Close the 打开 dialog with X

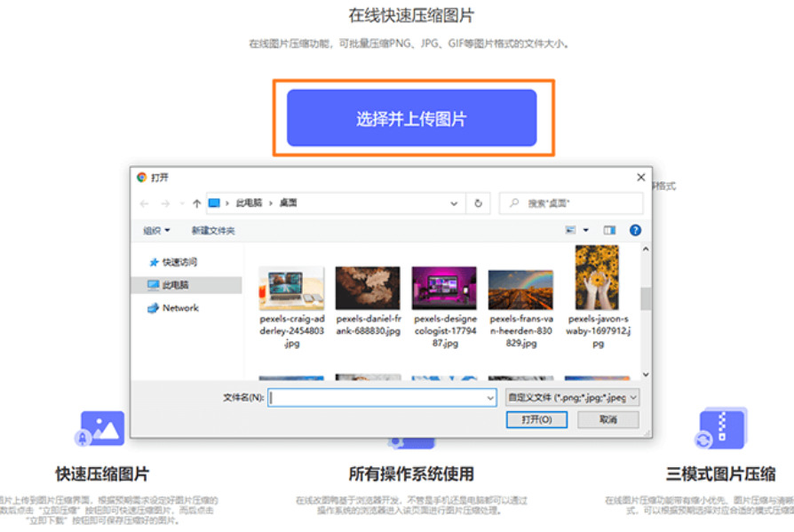[641, 177]
